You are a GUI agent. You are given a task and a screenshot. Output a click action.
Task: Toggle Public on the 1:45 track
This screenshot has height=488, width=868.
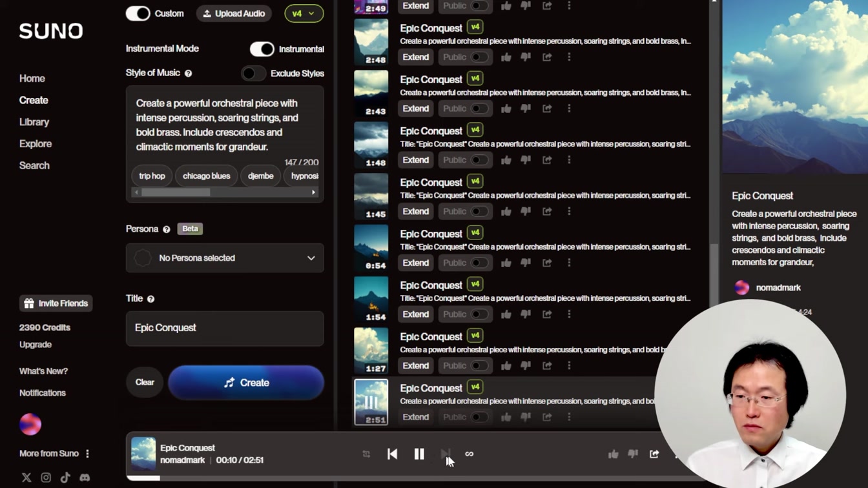point(479,212)
